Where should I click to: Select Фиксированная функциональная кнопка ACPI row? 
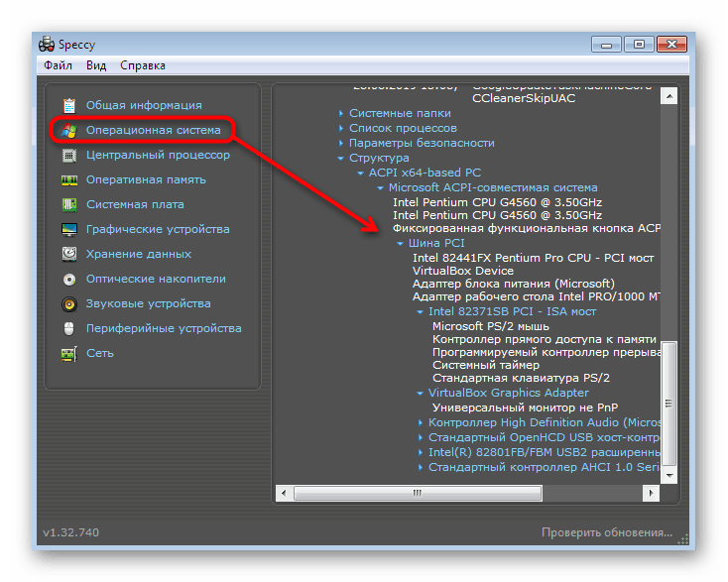pyautogui.click(x=527, y=228)
